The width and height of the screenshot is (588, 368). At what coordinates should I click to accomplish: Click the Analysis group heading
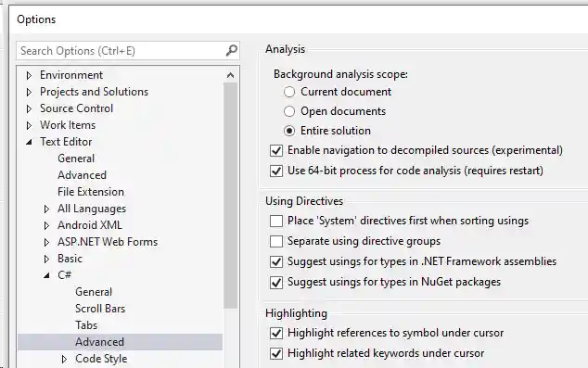(x=285, y=49)
